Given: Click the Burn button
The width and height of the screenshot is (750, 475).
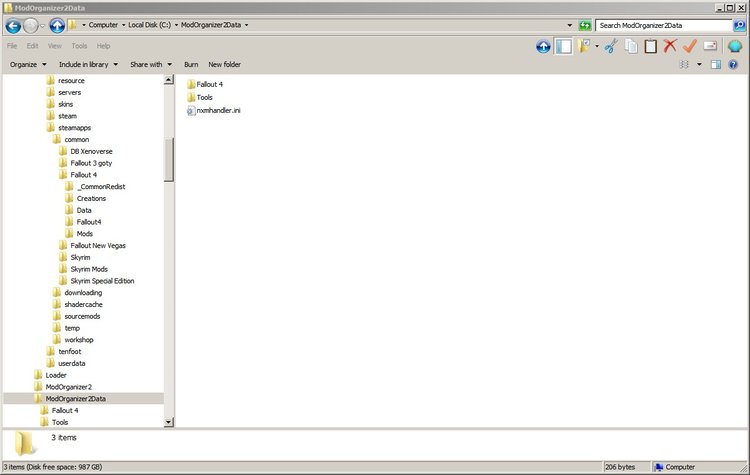Looking at the screenshot, I should click(191, 64).
